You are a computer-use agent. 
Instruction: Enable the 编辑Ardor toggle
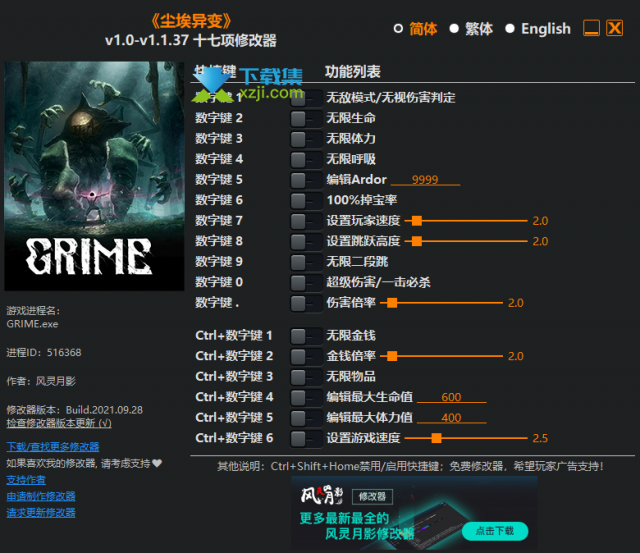click(306, 180)
